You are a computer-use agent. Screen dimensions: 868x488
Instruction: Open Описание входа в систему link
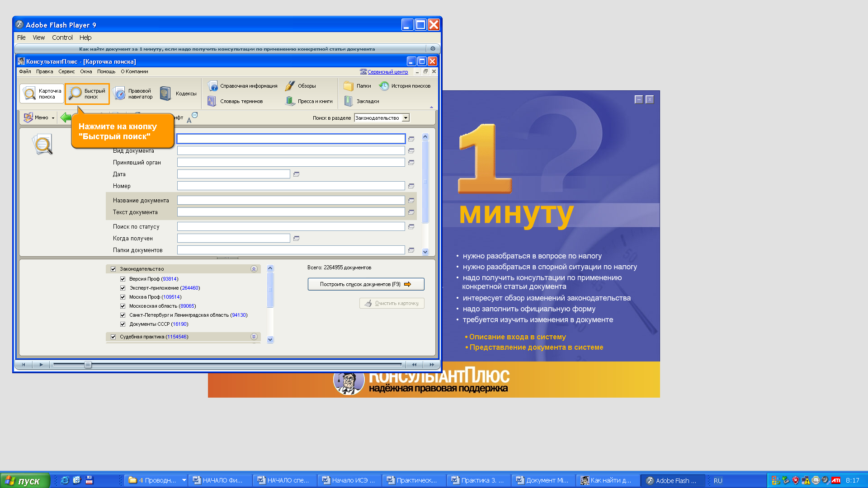tap(517, 337)
